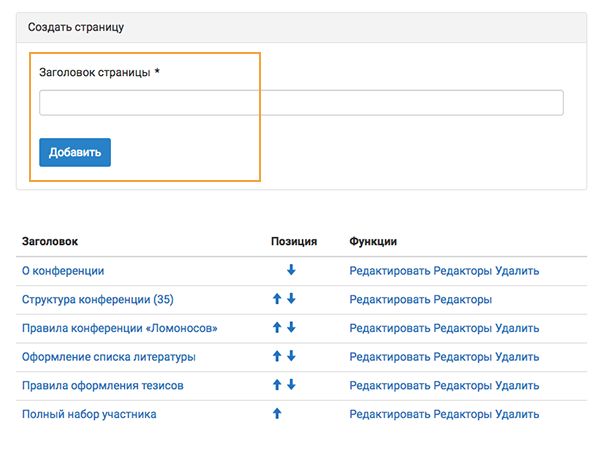This screenshot has height=449, width=600.
Task: Move «О конференции» down with arrow
Action: [x=291, y=270]
